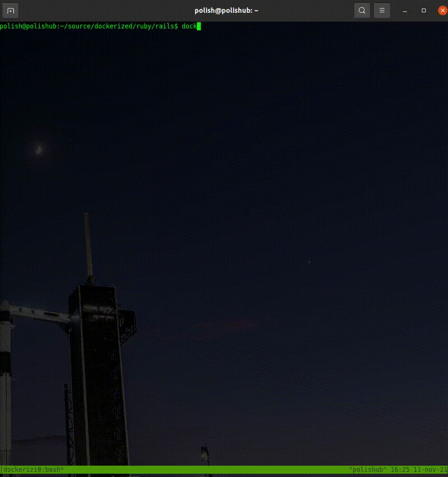Select the tmux window '0:bash*' entry
Screen dimensions: 448x477
[47, 469]
